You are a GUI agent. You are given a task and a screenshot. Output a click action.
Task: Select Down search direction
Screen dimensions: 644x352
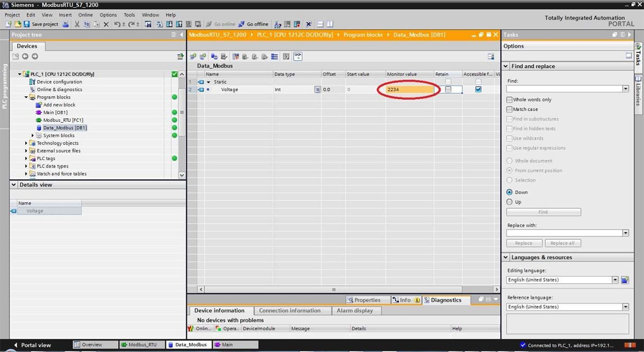[509, 192]
